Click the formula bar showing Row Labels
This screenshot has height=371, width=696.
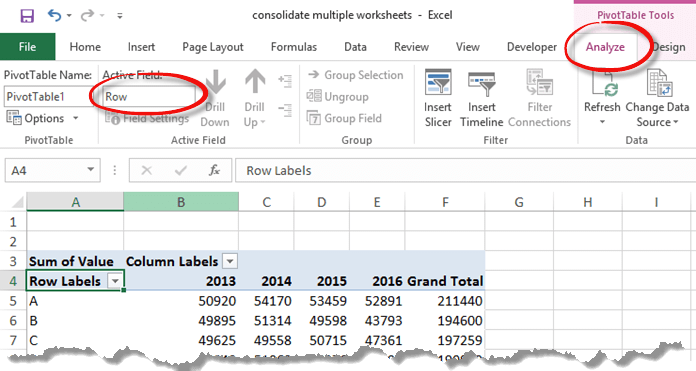click(x=465, y=170)
